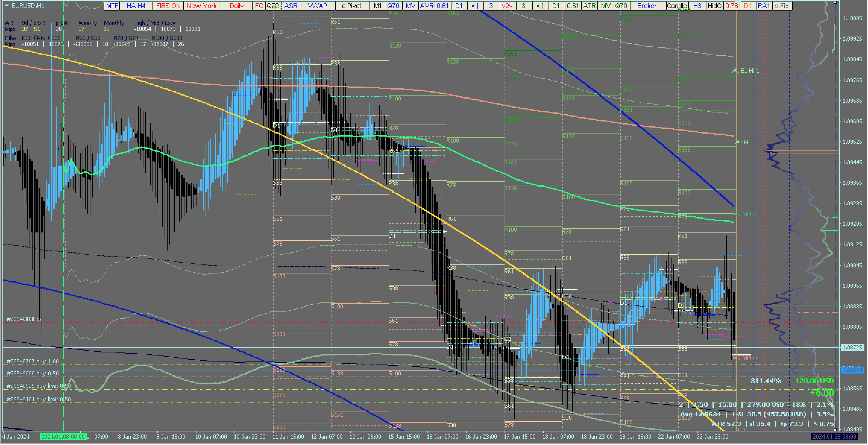Image resolution: width=868 pixels, height=445 pixels.
Task: Toggle the ASR indicator button
Action: coord(291,6)
